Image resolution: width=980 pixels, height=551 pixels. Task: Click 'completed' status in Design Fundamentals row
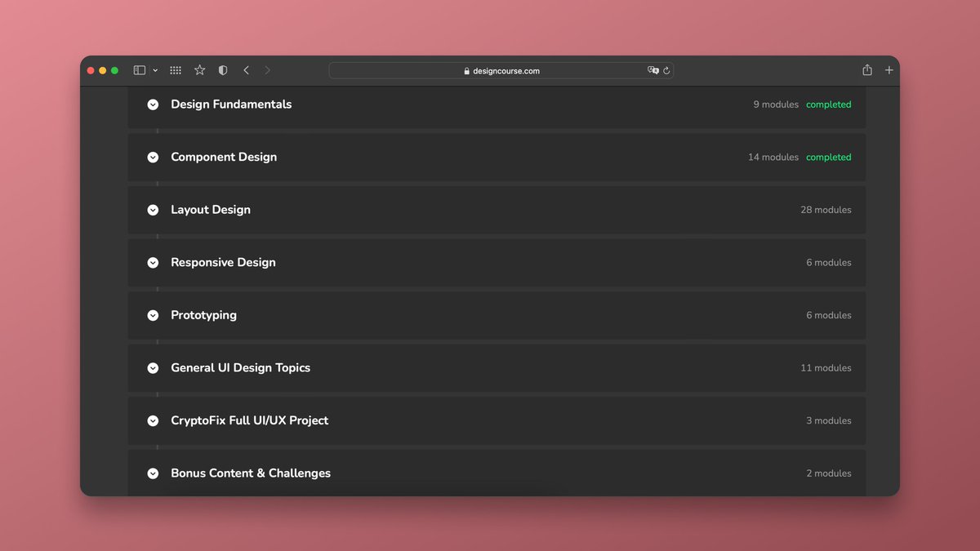click(829, 104)
